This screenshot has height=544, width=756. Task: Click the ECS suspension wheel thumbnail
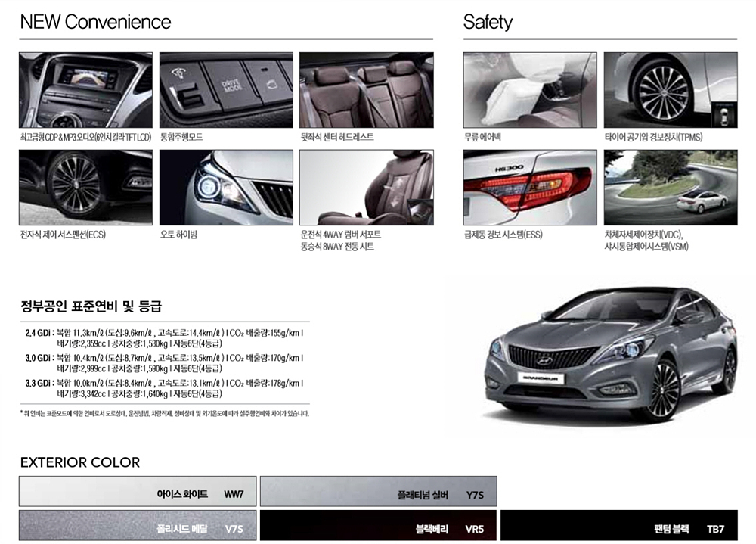click(x=85, y=187)
